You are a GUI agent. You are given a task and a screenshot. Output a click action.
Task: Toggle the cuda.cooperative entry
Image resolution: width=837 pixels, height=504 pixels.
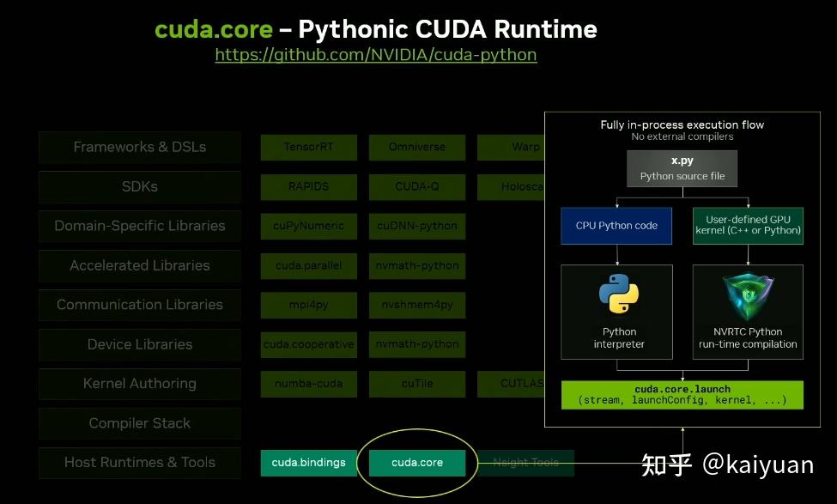coord(308,344)
